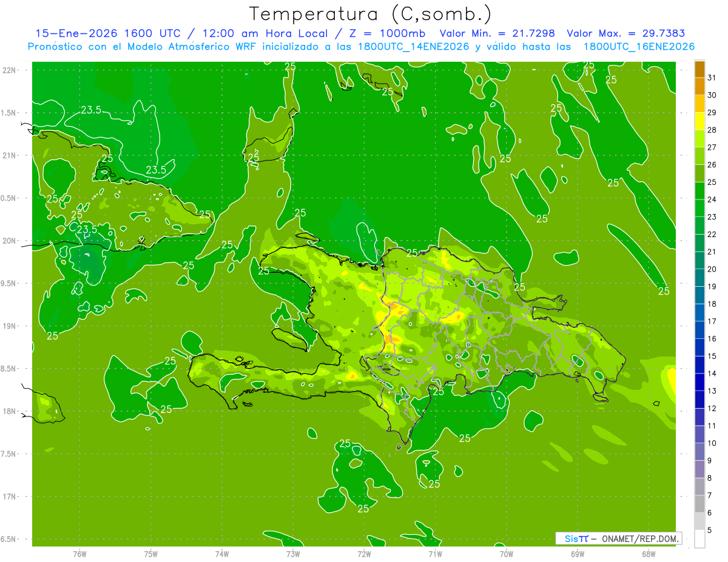Click the "18N" latitude axis label

tap(9, 411)
